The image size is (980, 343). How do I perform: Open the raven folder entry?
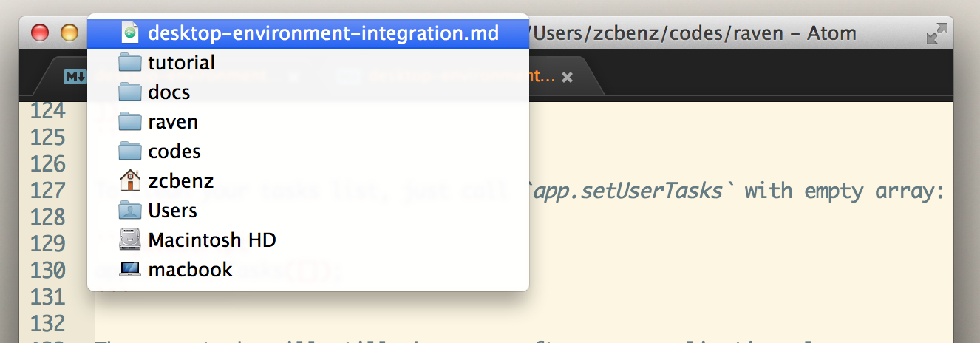[172, 122]
